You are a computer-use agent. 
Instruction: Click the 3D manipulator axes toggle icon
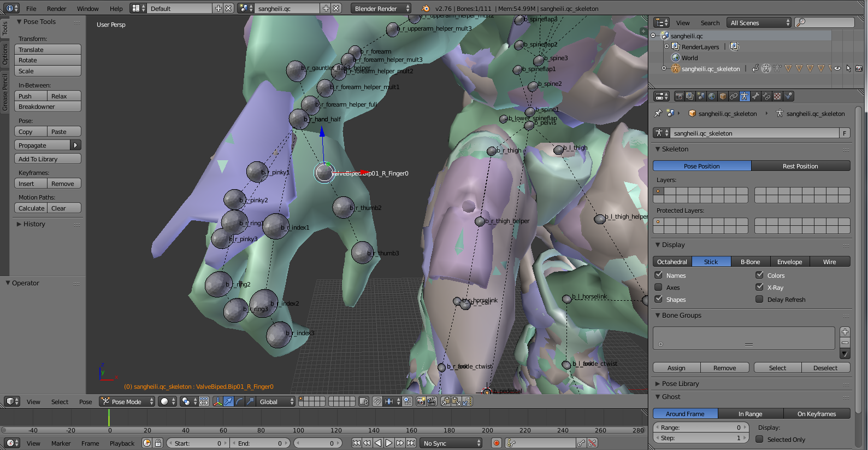[217, 401]
